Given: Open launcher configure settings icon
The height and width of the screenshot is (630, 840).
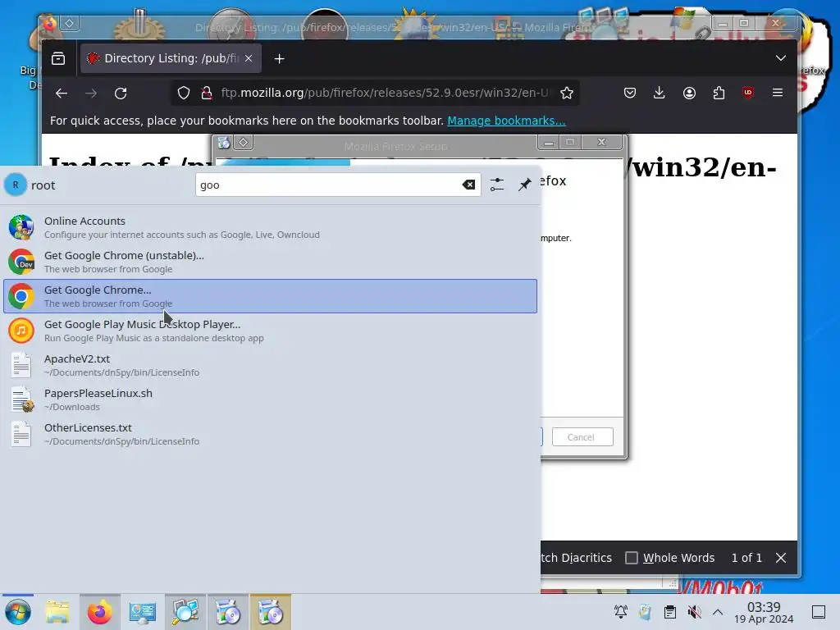Looking at the screenshot, I should coord(497,185).
